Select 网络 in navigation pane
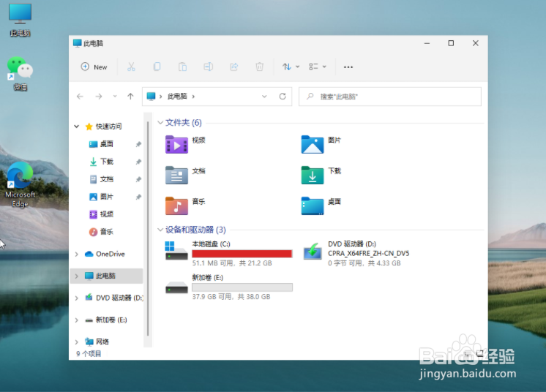Viewport: 546px width, 392px height. tap(97, 342)
